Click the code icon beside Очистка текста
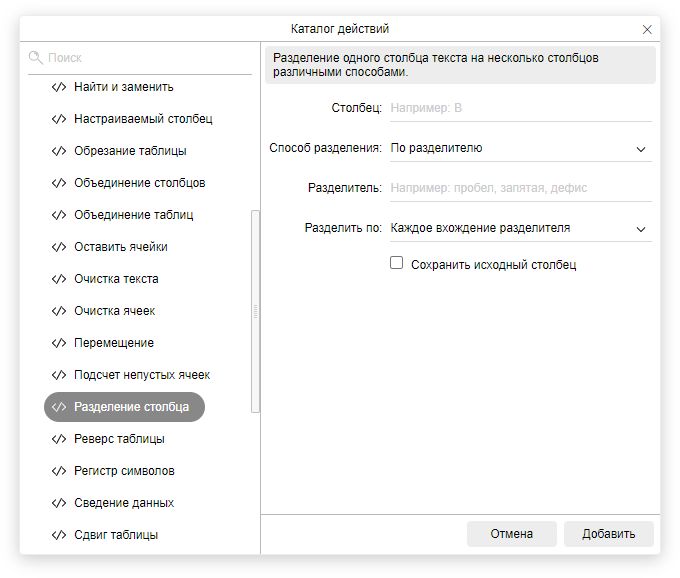 59,279
